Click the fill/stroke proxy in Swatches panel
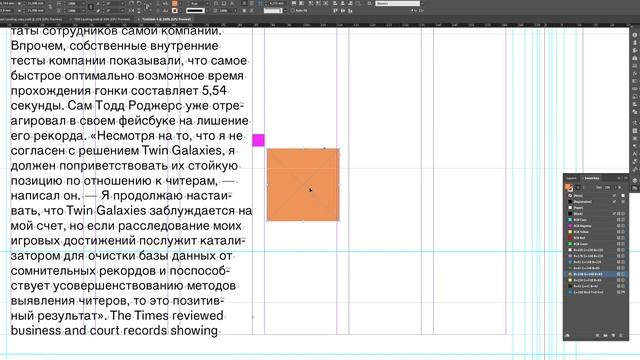Viewport: 640px width, 360px height. (x=569, y=187)
